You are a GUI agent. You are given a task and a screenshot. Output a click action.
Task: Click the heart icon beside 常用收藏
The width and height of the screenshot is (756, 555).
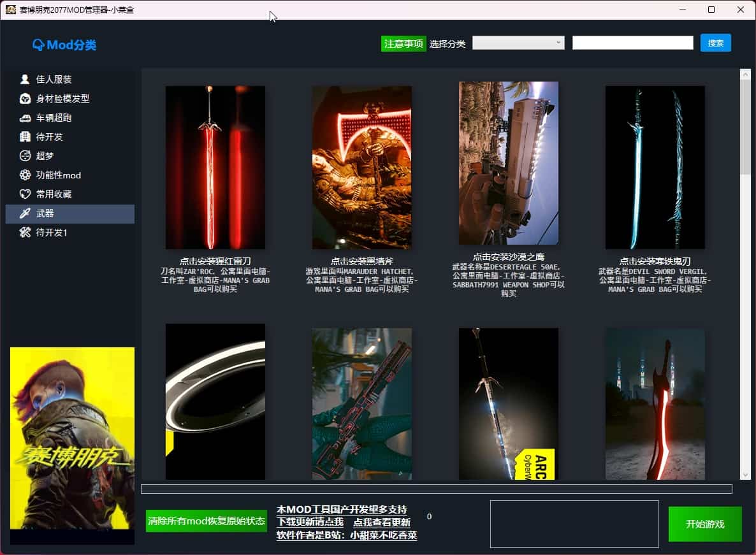pyautogui.click(x=25, y=194)
